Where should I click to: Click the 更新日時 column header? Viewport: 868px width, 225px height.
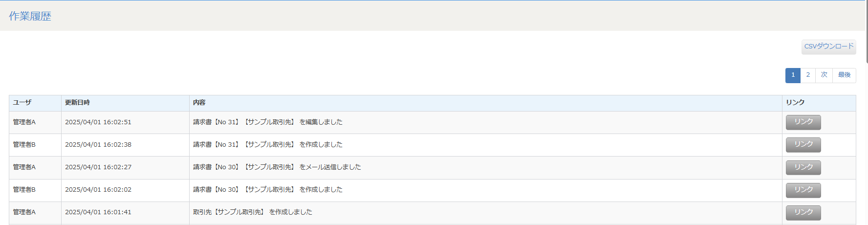(78, 102)
